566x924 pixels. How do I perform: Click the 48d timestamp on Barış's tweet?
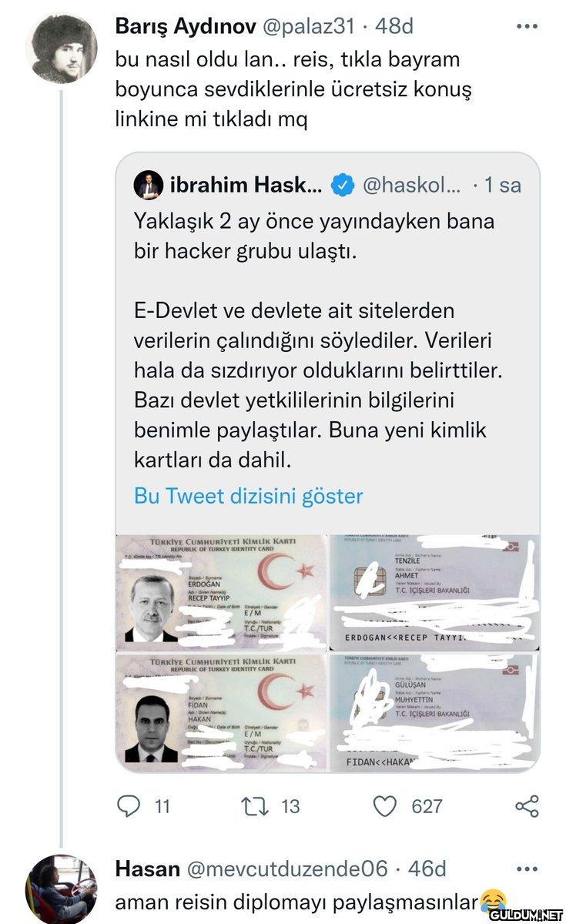(394, 26)
